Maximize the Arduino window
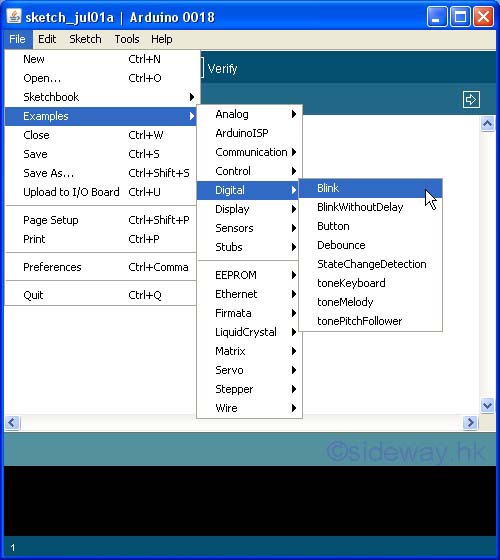Screen dimensions: 500x560 [460, 17]
